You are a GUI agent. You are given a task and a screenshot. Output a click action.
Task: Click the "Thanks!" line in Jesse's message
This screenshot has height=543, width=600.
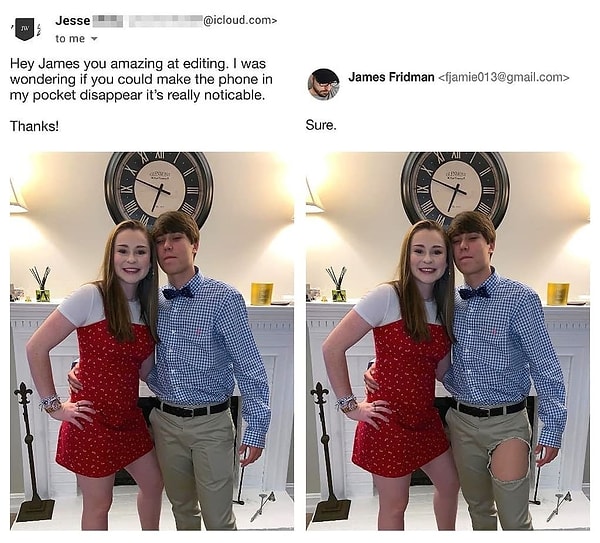point(34,126)
